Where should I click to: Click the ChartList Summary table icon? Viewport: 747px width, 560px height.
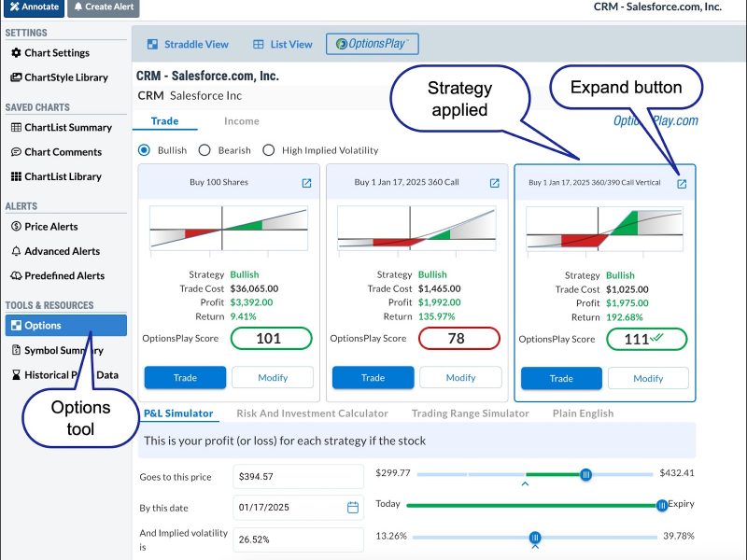click(16, 127)
